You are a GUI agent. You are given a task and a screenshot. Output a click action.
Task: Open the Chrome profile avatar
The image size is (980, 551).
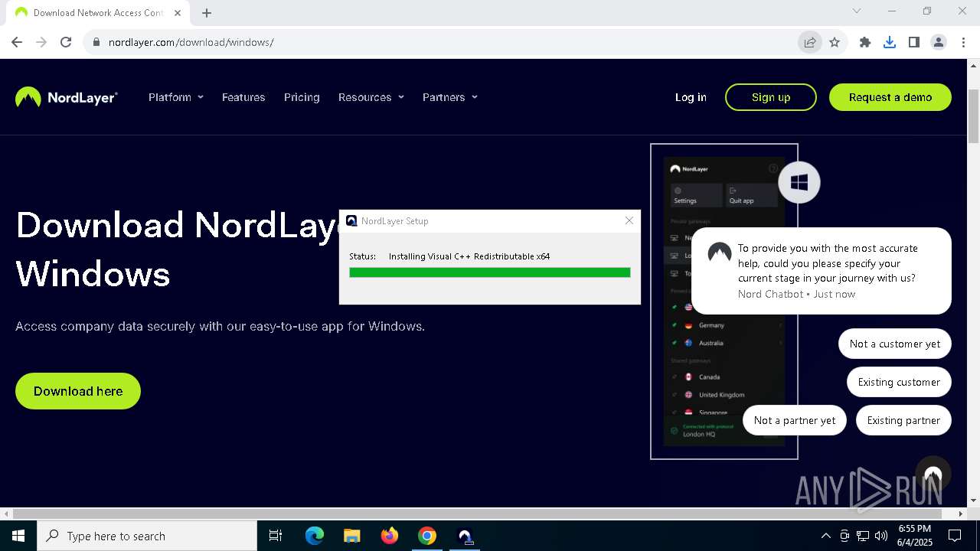click(939, 42)
